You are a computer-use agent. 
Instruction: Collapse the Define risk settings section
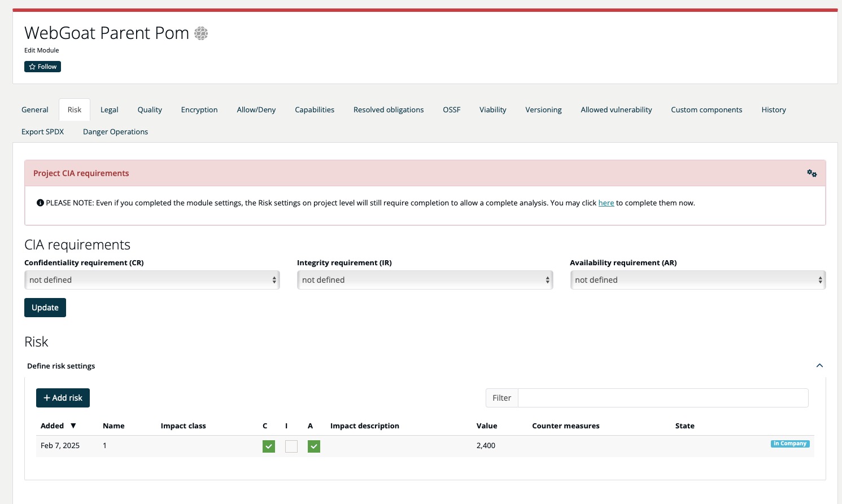(819, 366)
